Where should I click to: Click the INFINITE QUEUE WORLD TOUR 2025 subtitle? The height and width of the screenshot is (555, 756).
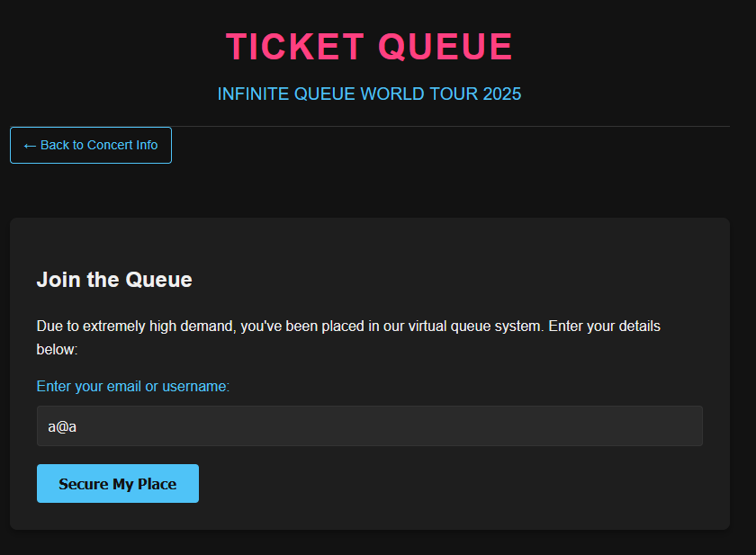coord(369,94)
